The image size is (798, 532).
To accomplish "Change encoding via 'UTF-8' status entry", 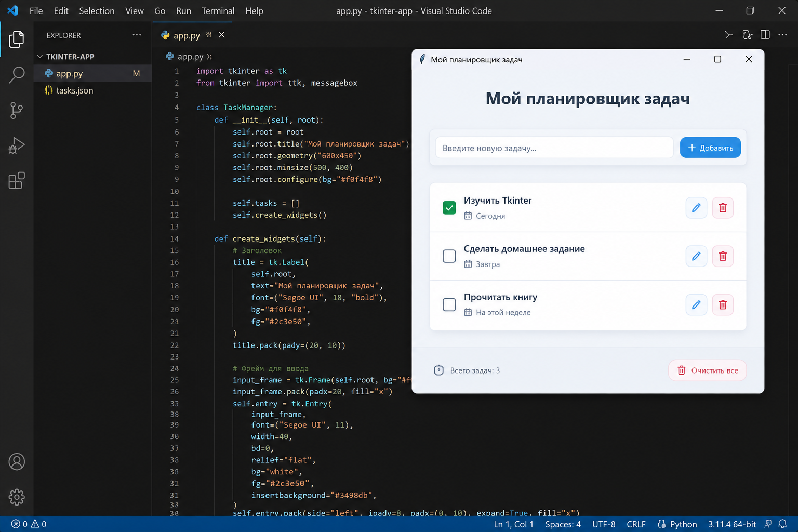I will coord(604,524).
